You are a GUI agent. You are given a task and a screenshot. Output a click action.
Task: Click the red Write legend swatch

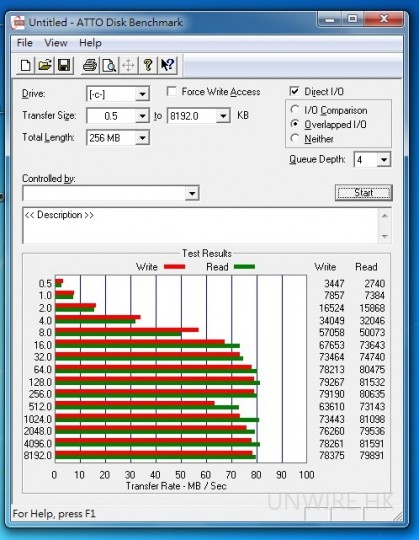[x=175, y=267]
